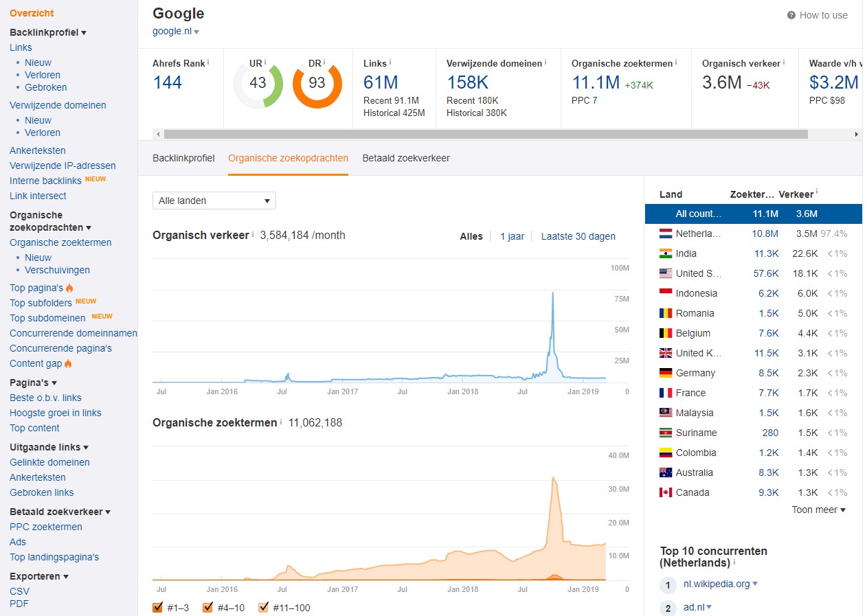Open the google.nl domain dropdown arrow
This screenshot has width=867, height=616.
click(x=196, y=32)
